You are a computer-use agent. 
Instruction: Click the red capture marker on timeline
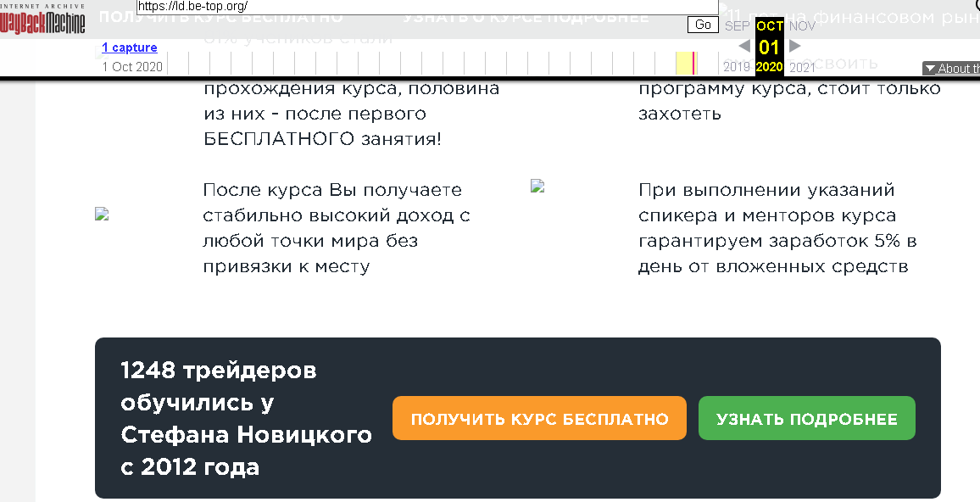[694, 64]
